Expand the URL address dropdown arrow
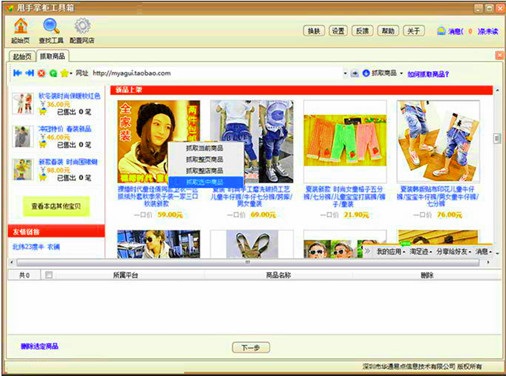The width and height of the screenshot is (506, 376). [345, 73]
